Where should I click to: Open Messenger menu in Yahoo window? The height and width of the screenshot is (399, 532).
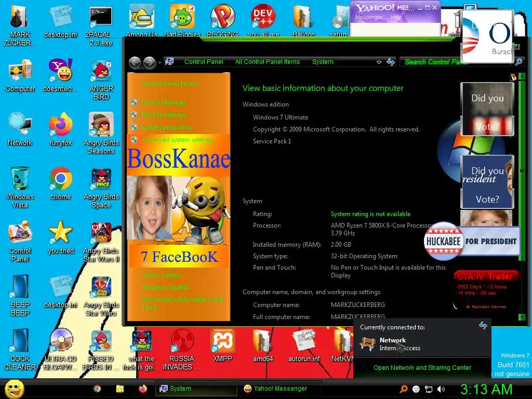[x=368, y=17]
